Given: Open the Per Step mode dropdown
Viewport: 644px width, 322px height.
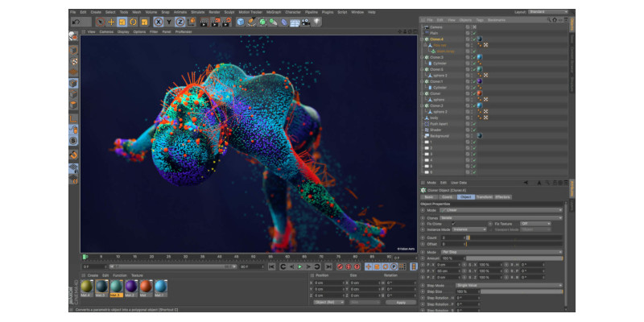Looking at the screenshot, I should [502, 252].
